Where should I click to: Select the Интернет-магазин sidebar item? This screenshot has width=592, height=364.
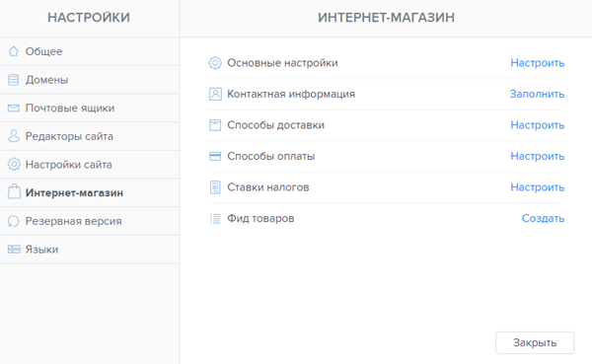point(90,192)
